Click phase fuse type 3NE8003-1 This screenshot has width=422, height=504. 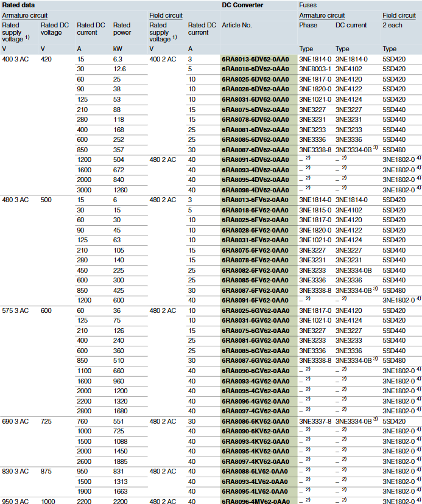315,69
